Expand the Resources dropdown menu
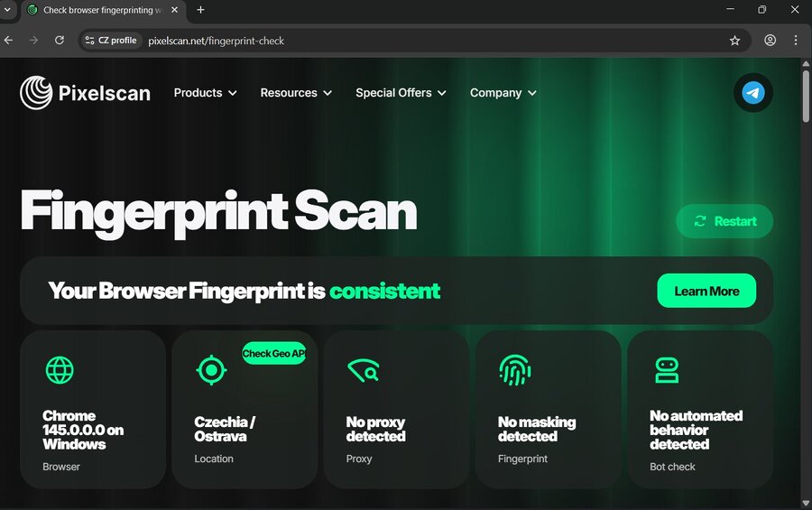Viewport: 812px width, 510px height. (x=296, y=93)
